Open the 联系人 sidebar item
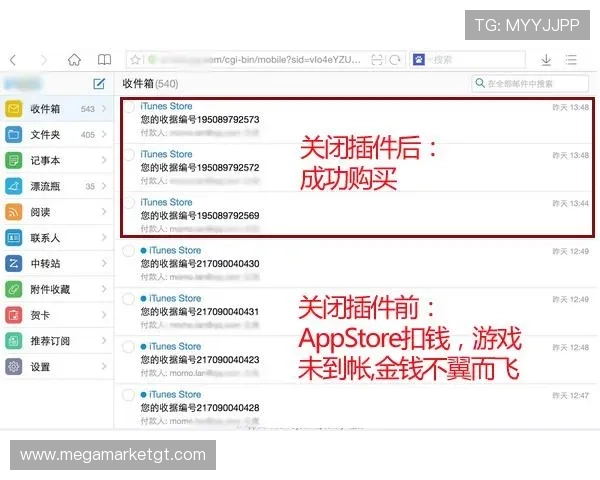Image resolution: width=600 pixels, height=480 pixels. click(x=57, y=238)
